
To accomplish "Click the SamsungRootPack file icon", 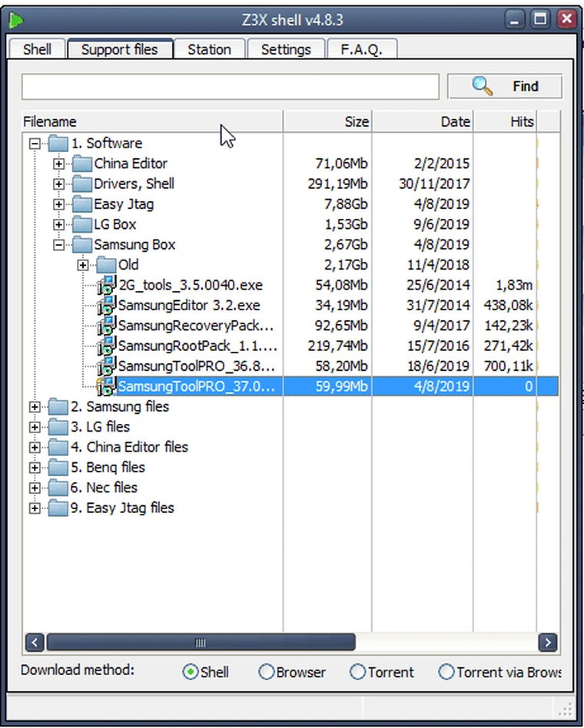I will [106, 346].
